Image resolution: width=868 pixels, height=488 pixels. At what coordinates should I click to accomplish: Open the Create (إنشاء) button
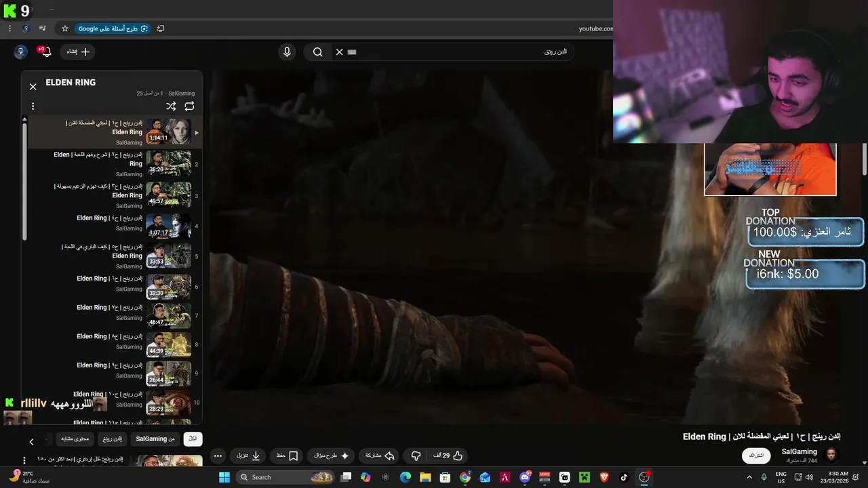[x=77, y=52]
